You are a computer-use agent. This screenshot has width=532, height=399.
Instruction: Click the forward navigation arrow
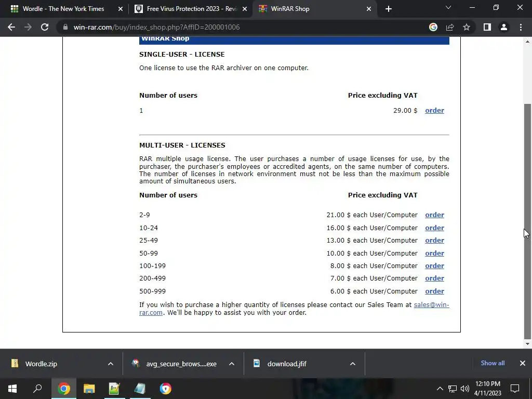[28, 27]
